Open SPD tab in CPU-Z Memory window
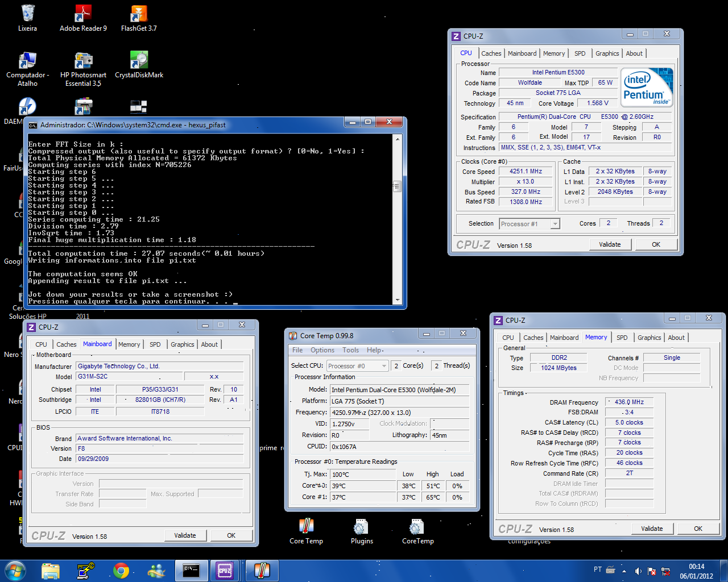 tap(622, 338)
